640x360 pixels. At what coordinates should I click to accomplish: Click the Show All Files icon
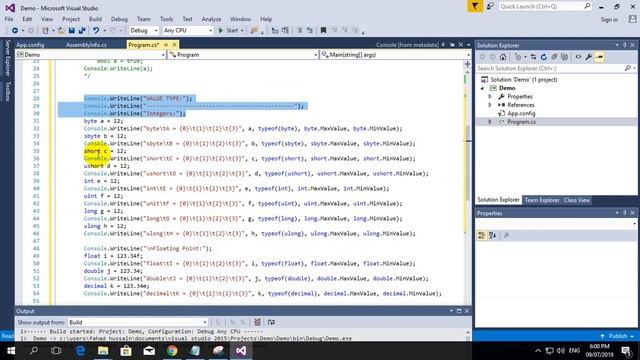[x=564, y=57]
